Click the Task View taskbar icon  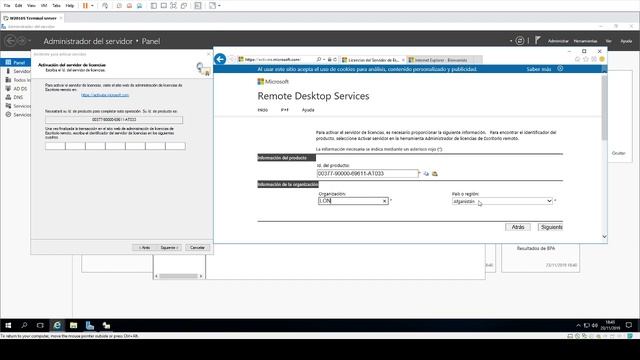pyautogui.click(x=40, y=325)
